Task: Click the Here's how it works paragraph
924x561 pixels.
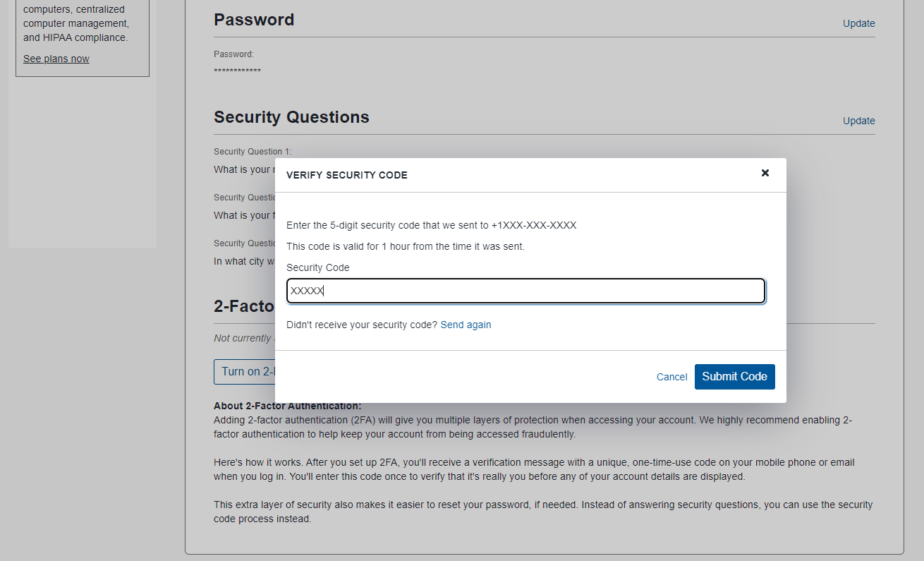Action: click(x=534, y=469)
